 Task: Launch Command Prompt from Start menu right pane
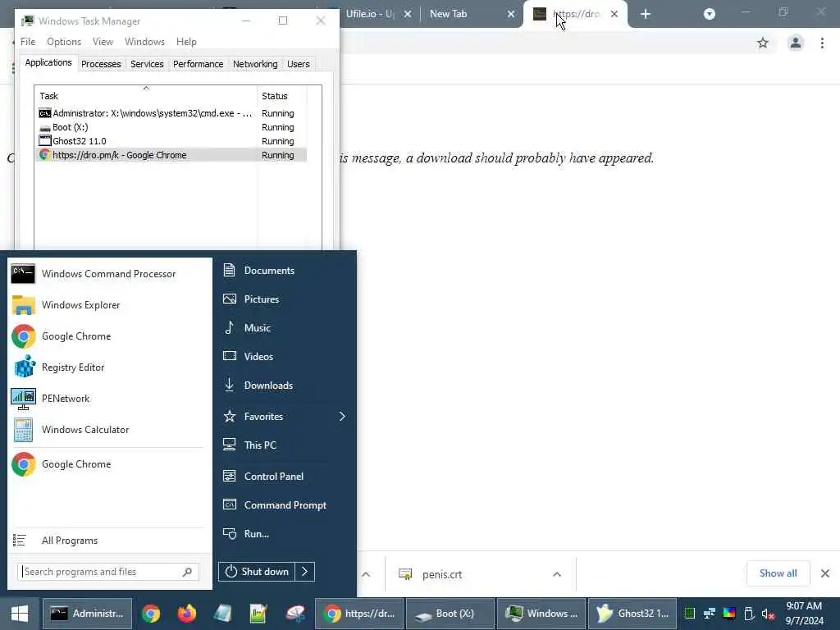pos(285,505)
